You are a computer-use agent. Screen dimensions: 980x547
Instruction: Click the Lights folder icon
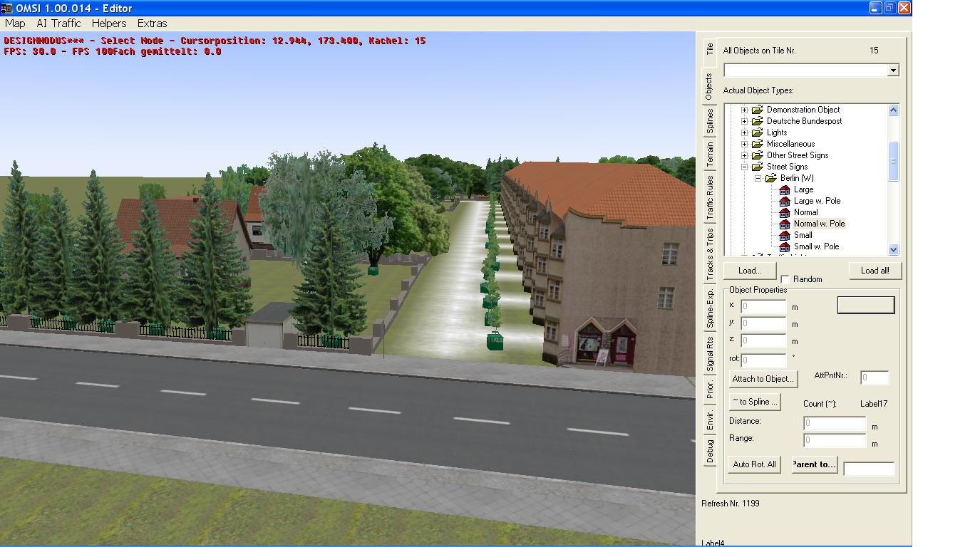pyautogui.click(x=758, y=132)
